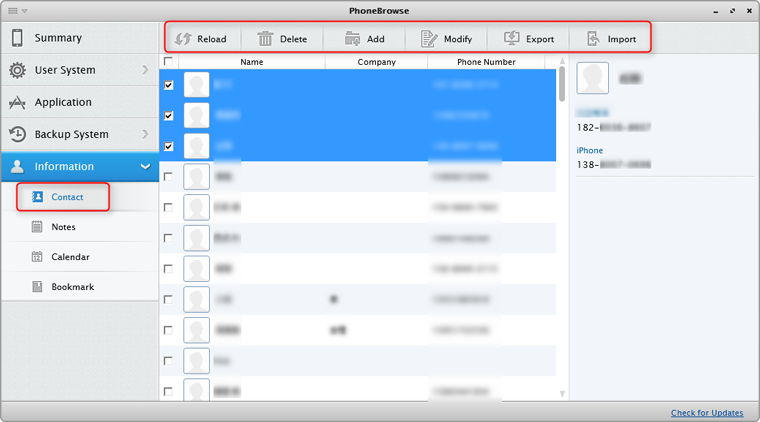Click the Modify pencil icon
The width and height of the screenshot is (760, 422).
point(429,39)
